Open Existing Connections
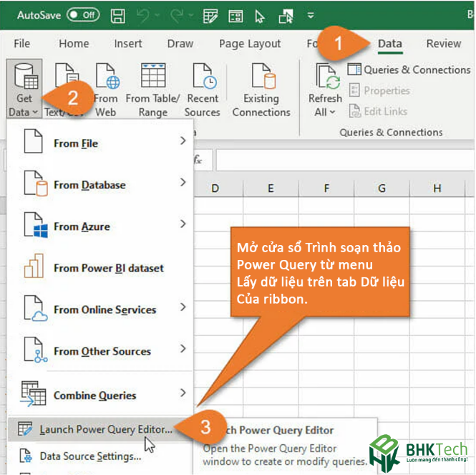 (x=261, y=90)
